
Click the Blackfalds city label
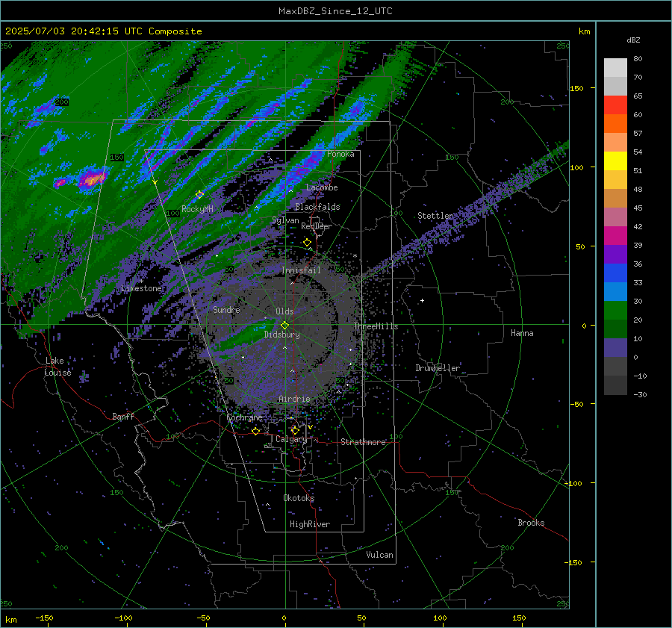317,207
